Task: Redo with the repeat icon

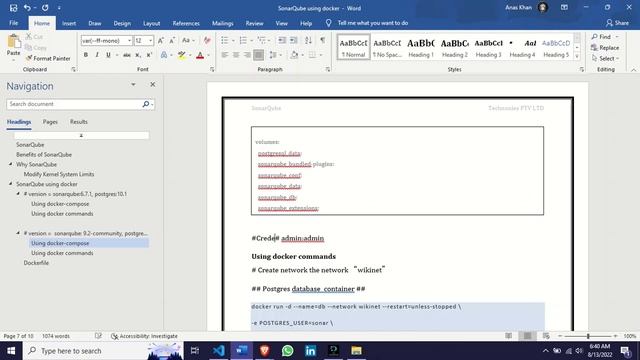Action: [x=45, y=8]
